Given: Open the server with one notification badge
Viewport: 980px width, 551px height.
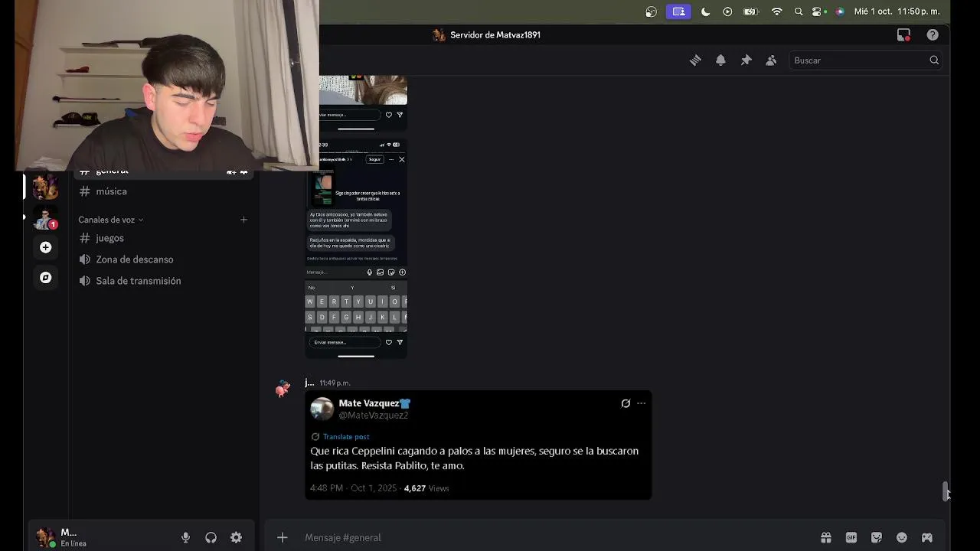Looking at the screenshot, I should [45, 218].
